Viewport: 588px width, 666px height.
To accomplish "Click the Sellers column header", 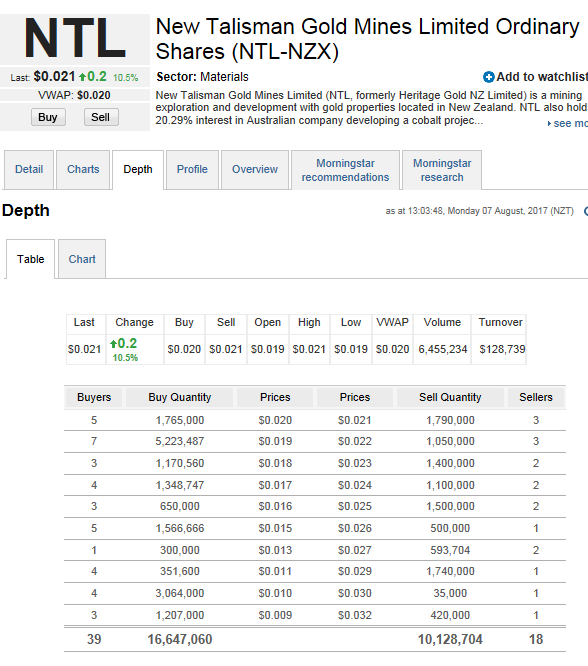I will [536, 398].
